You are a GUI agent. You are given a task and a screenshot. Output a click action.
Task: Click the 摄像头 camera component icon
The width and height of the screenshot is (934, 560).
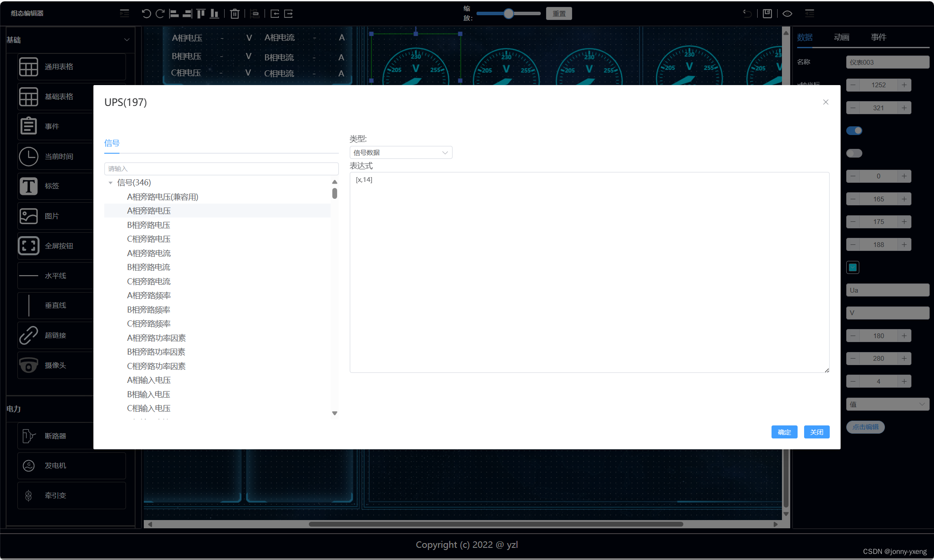point(29,366)
